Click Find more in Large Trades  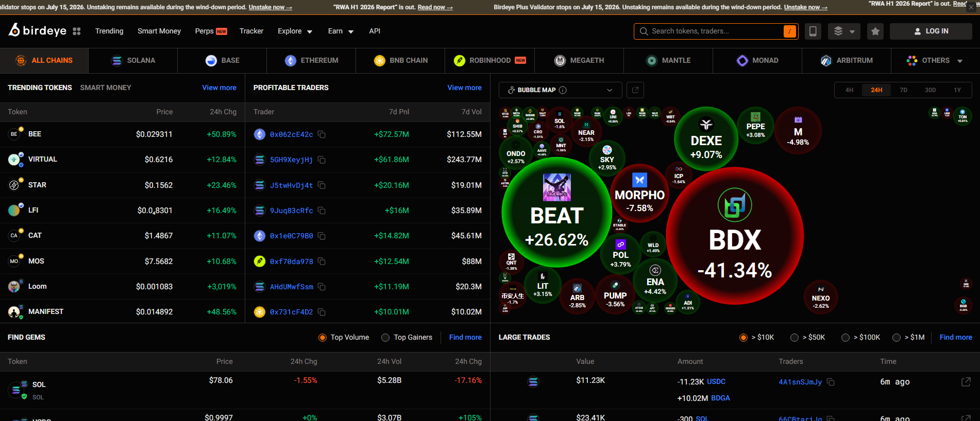point(956,338)
